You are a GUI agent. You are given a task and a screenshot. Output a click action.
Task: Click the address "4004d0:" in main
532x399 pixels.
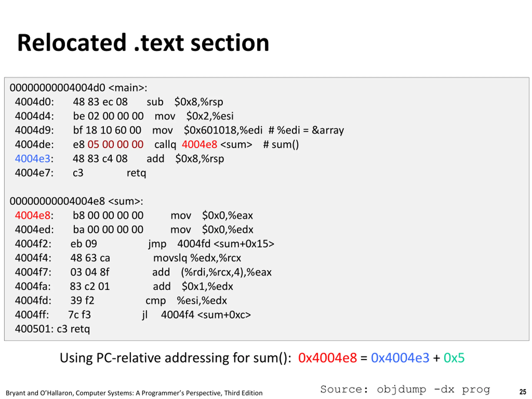tap(34, 102)
